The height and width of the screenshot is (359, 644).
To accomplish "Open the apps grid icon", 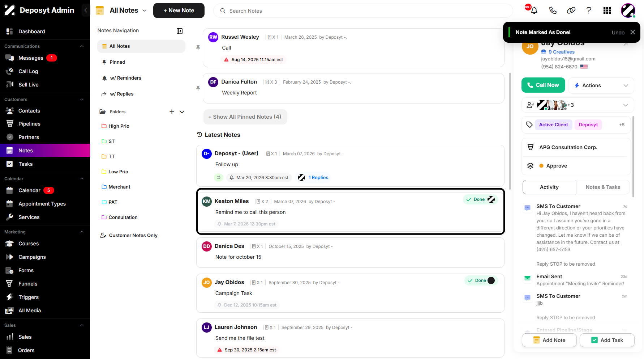I will pyautogui.click(x=607, y=10).
